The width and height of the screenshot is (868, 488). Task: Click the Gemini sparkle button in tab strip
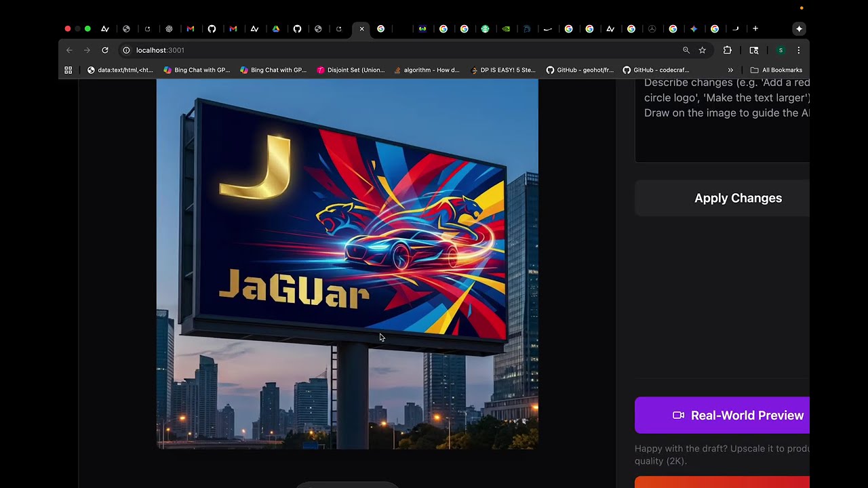point(799,28)
